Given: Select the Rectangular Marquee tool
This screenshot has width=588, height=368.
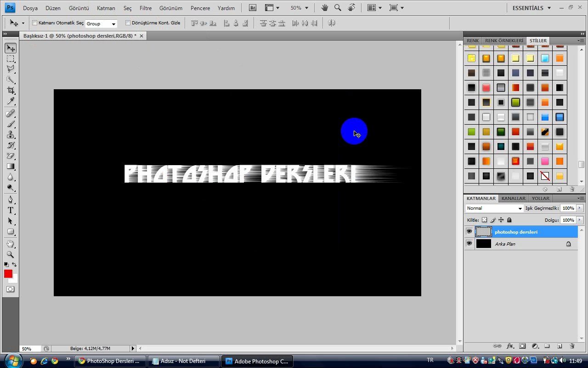Looking at the screenshot, I should coord(11,59).
